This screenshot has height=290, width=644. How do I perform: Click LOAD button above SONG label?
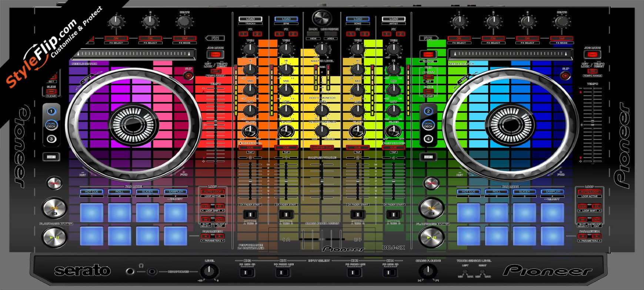coord(358,19)
